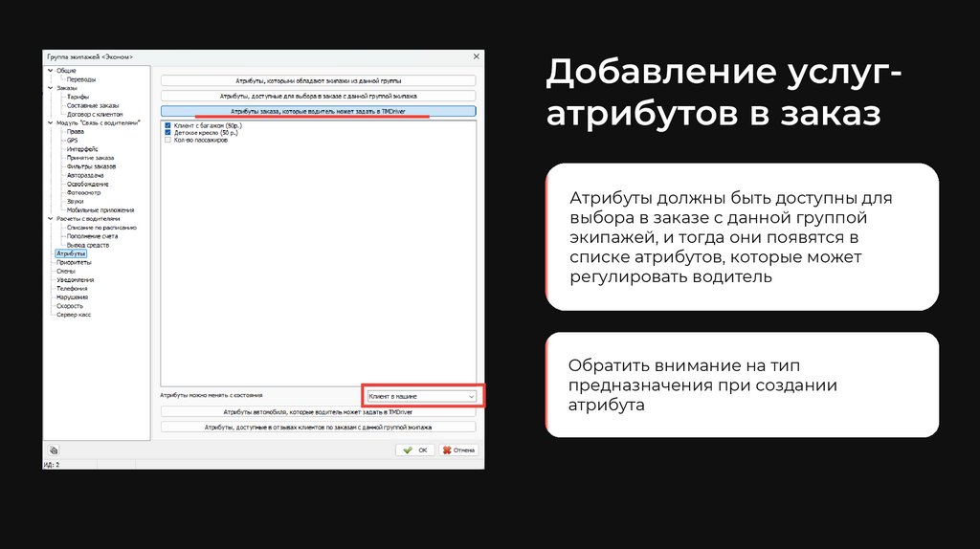Collapse the Заказы tree node
The height and width of the screenshot is (549, 980).
coord(50,88)
